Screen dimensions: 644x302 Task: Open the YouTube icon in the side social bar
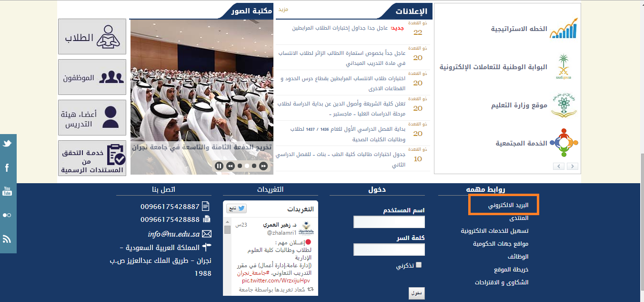pyautogui.click(x=7, y=191)
